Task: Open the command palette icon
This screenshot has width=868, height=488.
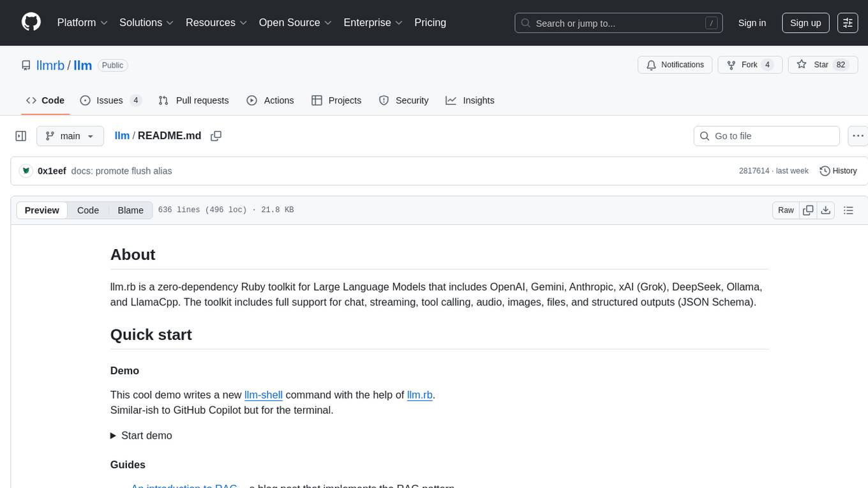Action: pos(848,23)
